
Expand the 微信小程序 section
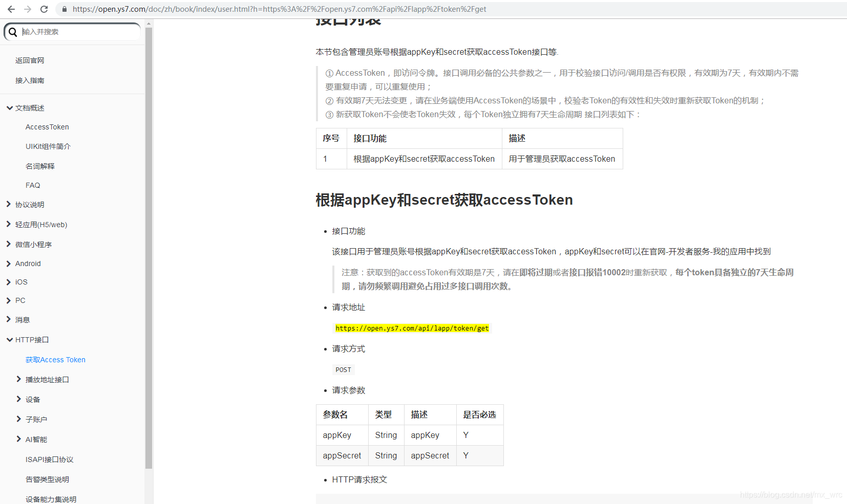(34, 244)
